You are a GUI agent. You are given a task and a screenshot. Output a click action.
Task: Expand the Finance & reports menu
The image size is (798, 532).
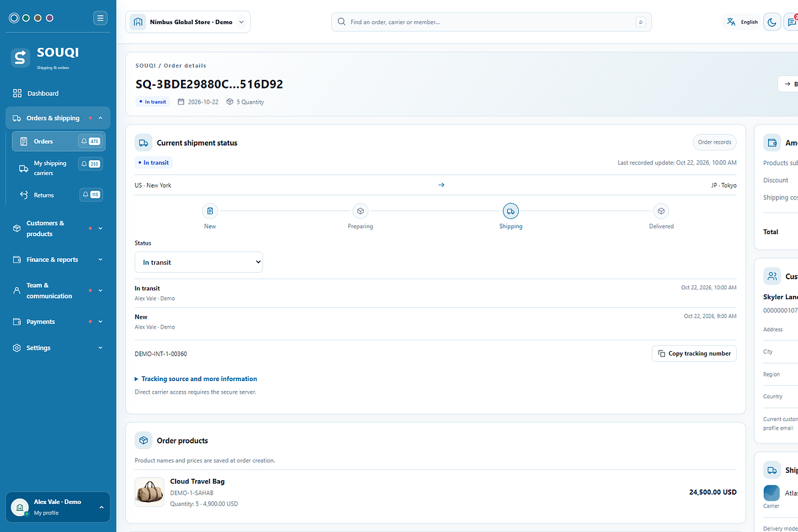[58, 260]
